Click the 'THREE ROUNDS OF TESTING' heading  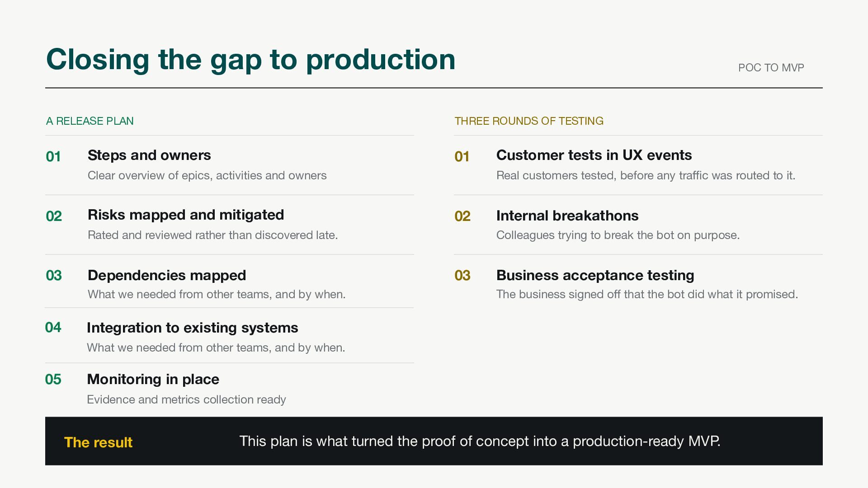[529, 121]
